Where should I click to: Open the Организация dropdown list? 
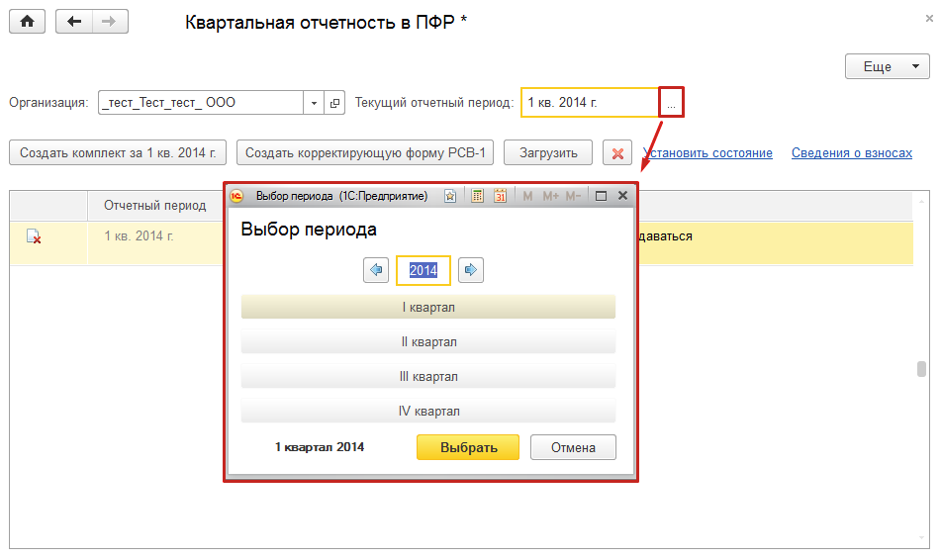coord(314,103)
